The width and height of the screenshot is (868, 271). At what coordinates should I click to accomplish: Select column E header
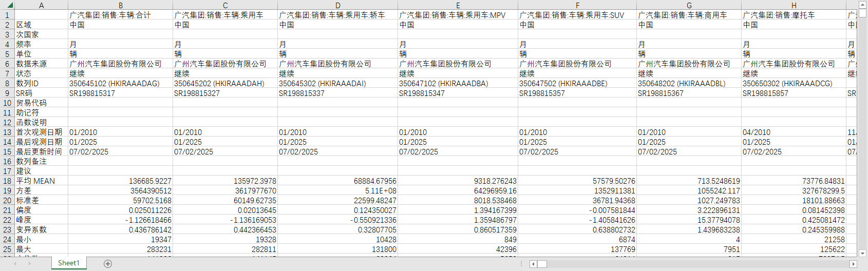coord(458,5)
